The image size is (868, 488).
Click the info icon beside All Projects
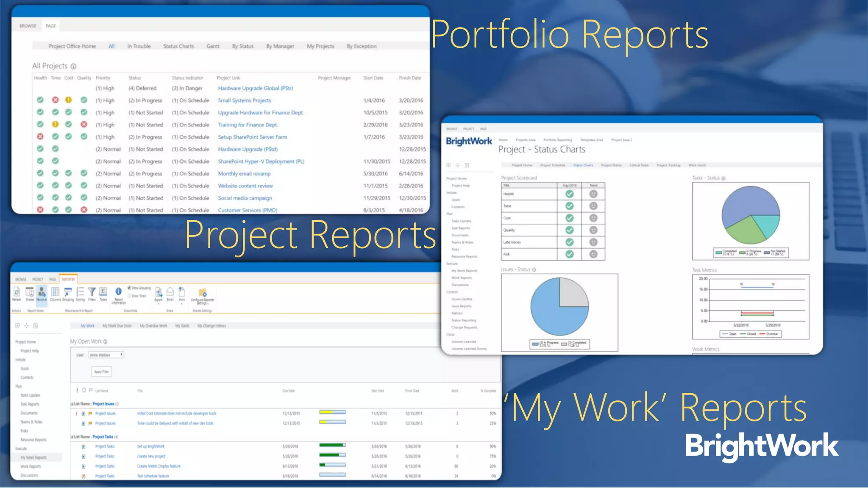click(x=73, y=67)
